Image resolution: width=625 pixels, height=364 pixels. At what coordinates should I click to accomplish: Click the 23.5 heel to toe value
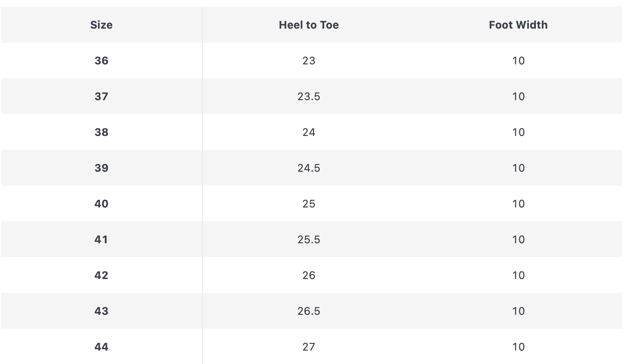(308, 96)
